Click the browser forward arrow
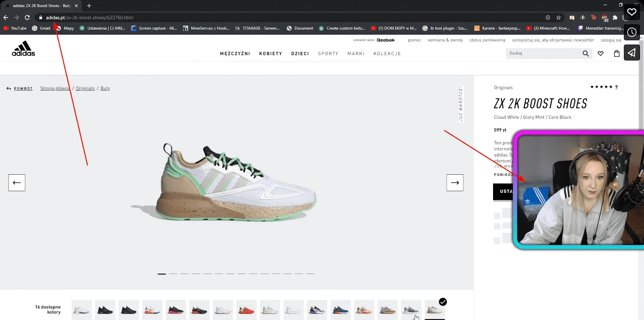Screen dimensions: 644x320 tap(17, 17)
